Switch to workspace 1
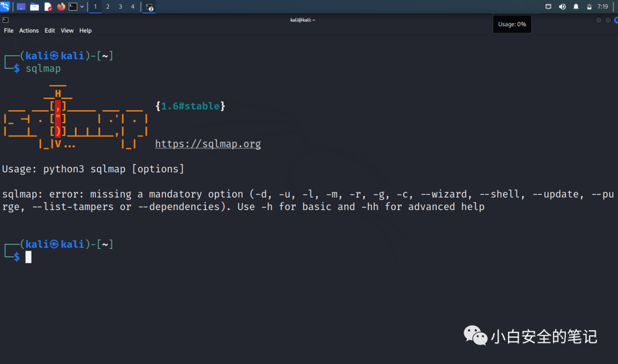 (95, 7)
